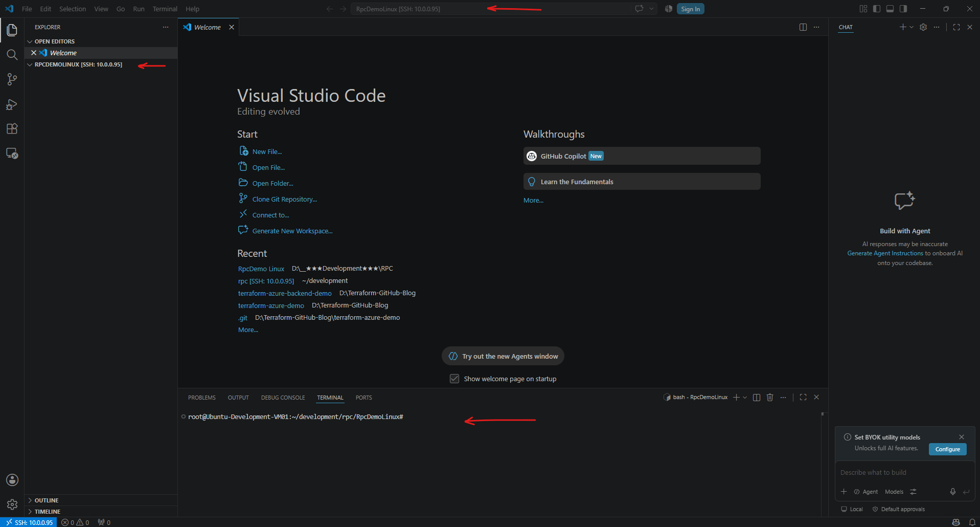Open the Terminal menu

165,9
